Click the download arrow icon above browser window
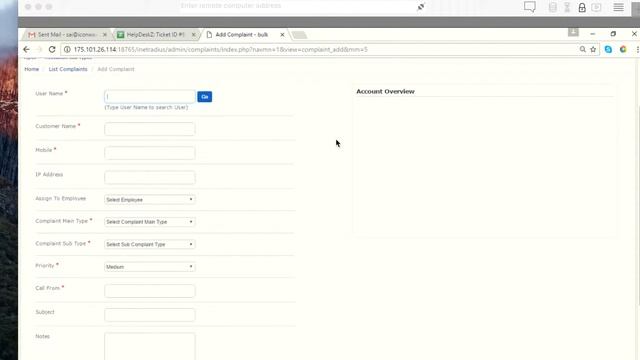This screenshot has width=640, height=360. click(573, 32)
